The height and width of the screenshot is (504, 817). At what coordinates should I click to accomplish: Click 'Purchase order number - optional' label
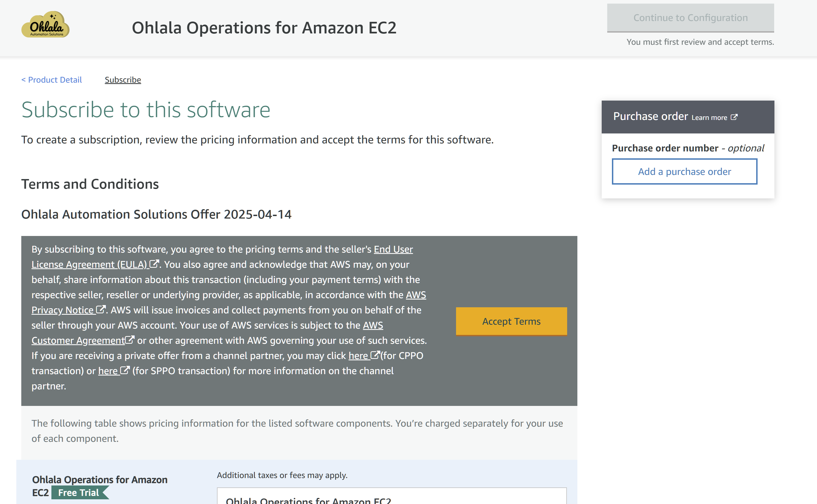[688, 148]
